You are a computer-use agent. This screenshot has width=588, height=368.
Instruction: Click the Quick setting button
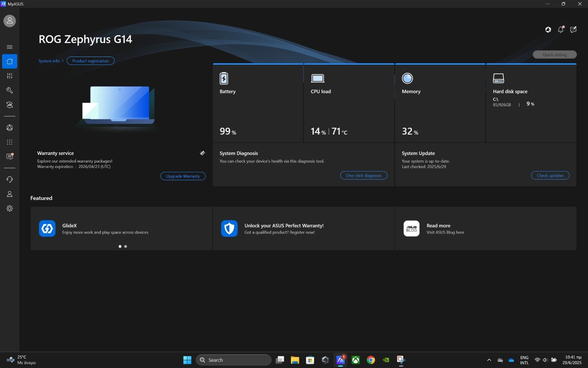click(554, 55)
